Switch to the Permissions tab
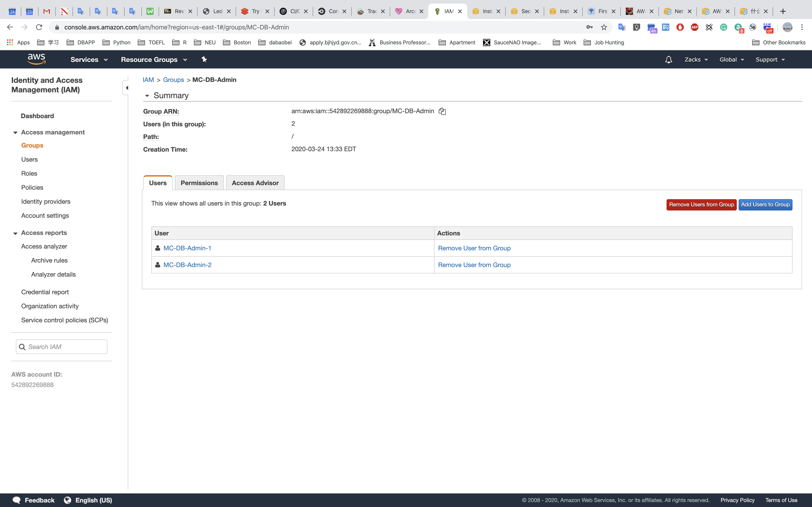The image size is (812, 507). [199, 183]
